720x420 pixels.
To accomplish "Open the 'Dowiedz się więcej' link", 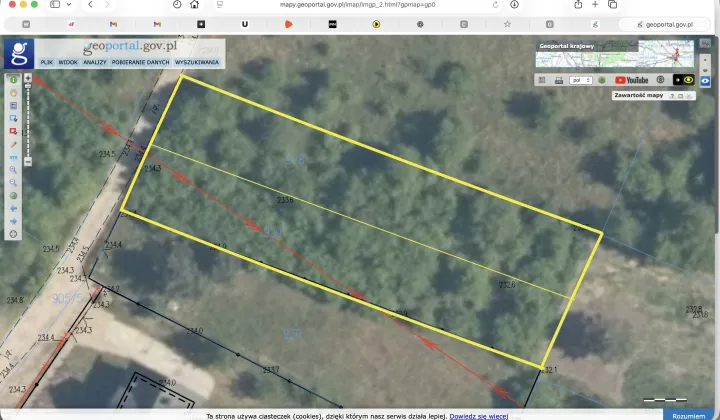I will coord(479,415).
